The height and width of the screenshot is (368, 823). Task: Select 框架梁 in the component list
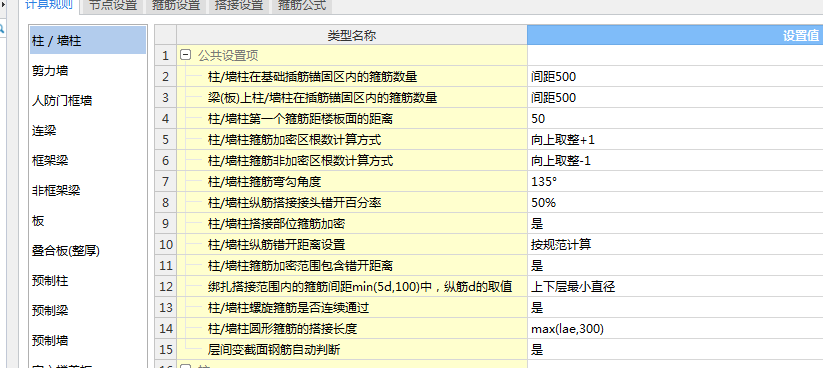click(88, 161)
